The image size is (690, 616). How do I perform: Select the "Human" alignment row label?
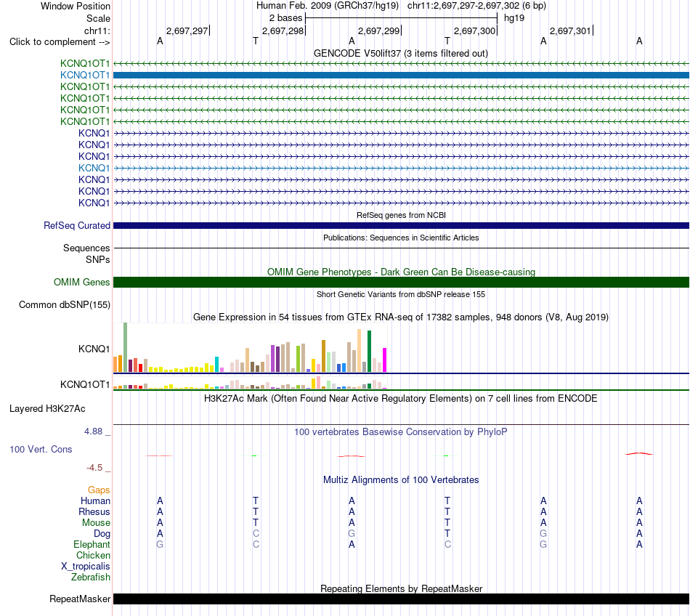[95, 500]
